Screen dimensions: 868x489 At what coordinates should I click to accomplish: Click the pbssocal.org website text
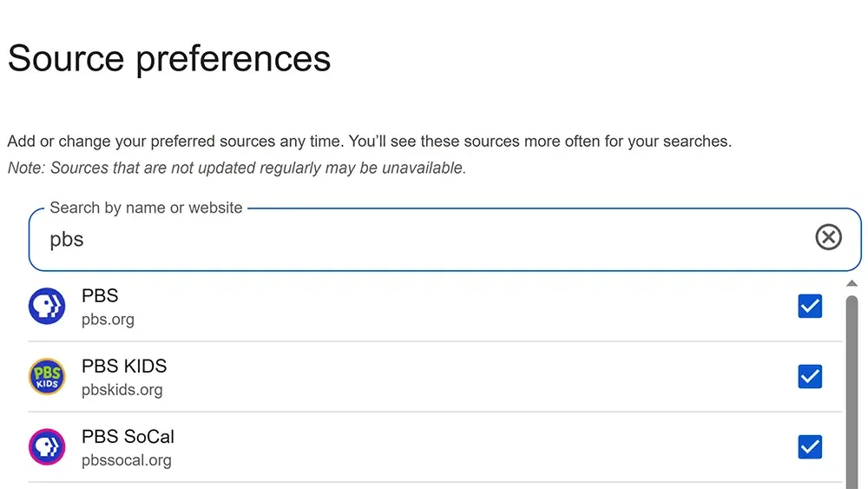[x=126, y=460]
